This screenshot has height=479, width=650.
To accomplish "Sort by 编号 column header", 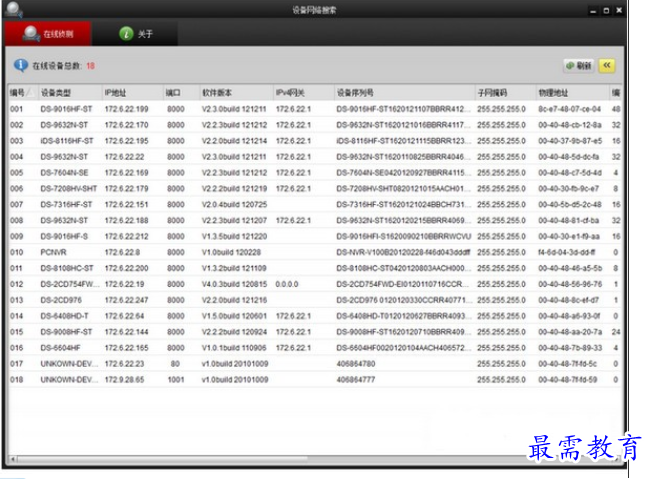I will click(x=22, y=92).
